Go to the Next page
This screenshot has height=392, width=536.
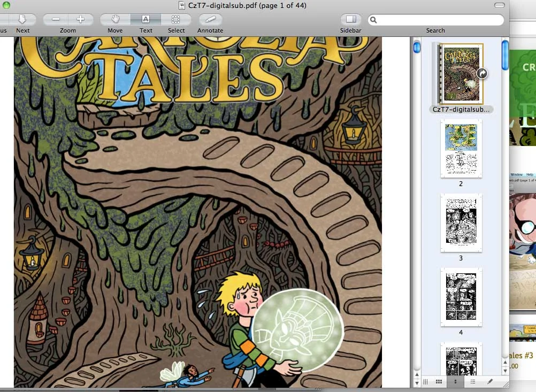tap(22, 19)
